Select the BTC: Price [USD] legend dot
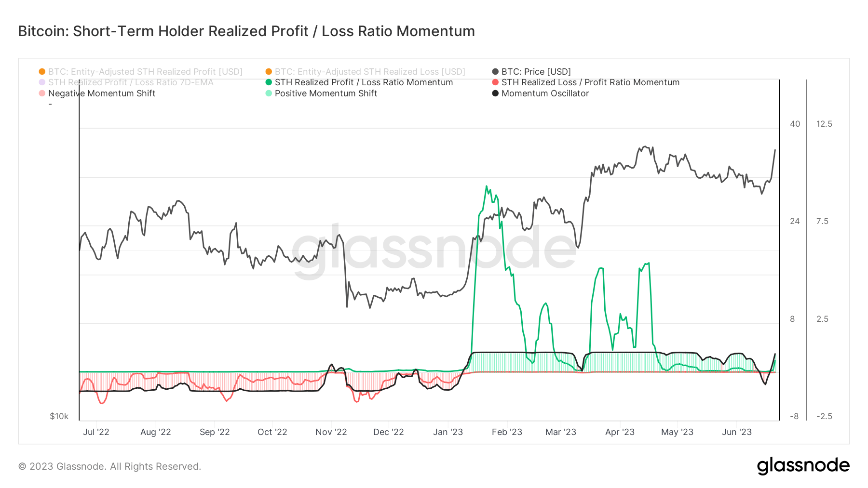 click(494, 71)
